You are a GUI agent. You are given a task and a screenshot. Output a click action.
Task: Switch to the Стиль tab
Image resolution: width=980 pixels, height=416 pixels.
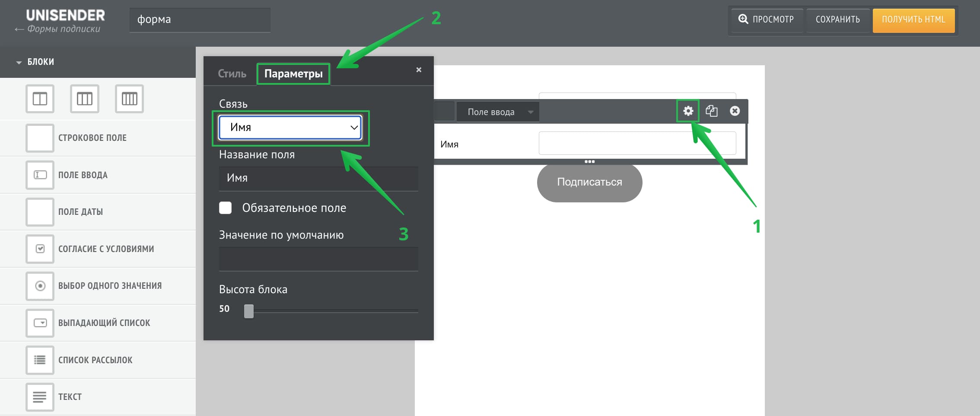pyautogui.click(x=232, y=74)
